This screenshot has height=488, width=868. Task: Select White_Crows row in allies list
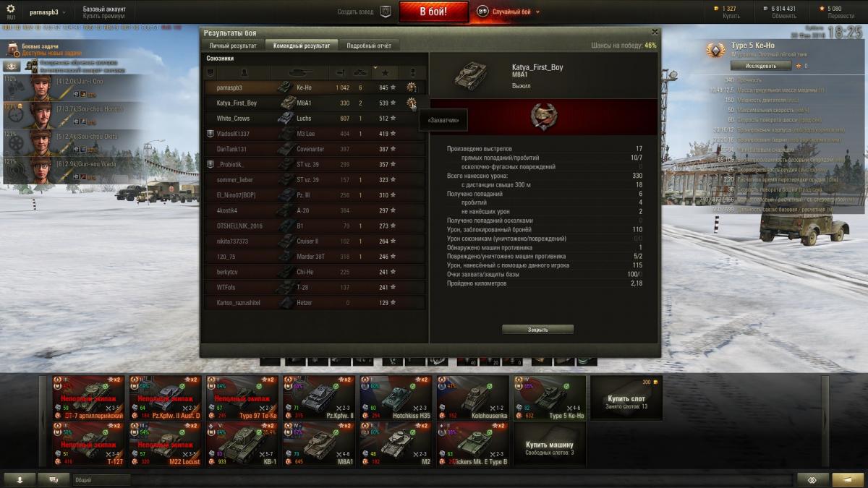tap(315, 119)
